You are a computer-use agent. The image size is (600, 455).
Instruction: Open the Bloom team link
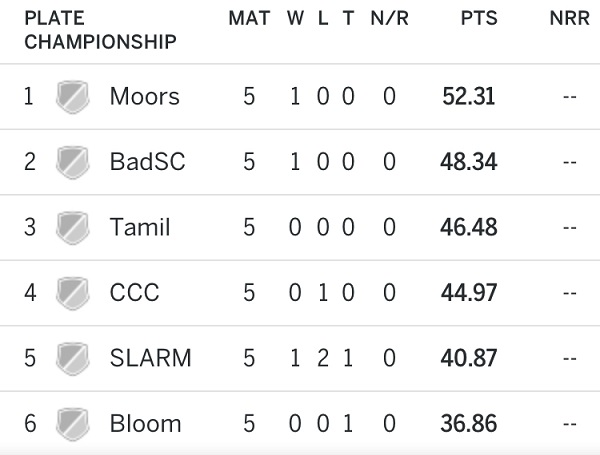click(x=145, y=423)
